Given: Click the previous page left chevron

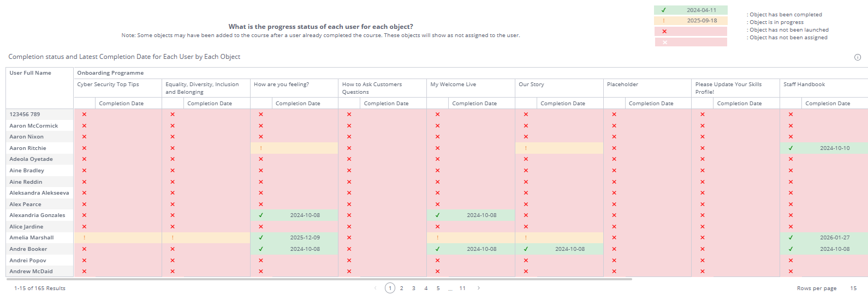Looking at the screenshot, I should tap(376, 288).
